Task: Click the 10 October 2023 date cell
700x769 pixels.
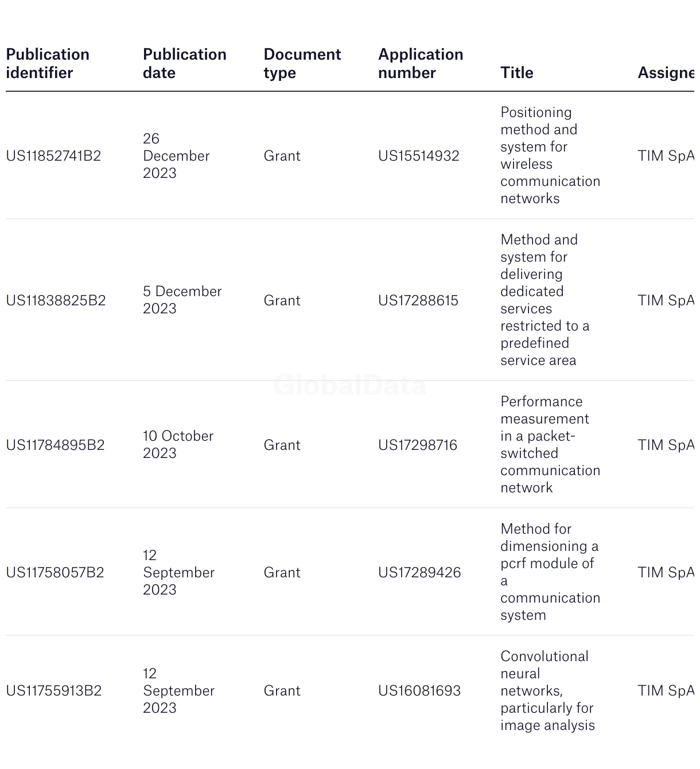Action: click(178, 445)
